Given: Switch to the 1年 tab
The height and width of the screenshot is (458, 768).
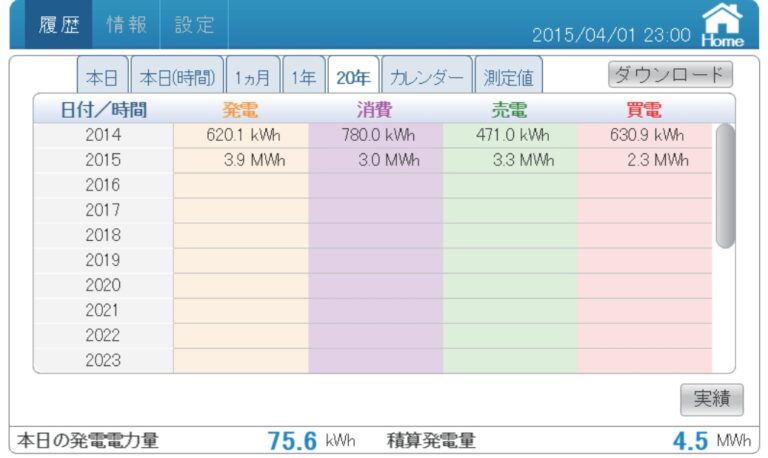Looking at the screenshot, I should pos(304,77).
